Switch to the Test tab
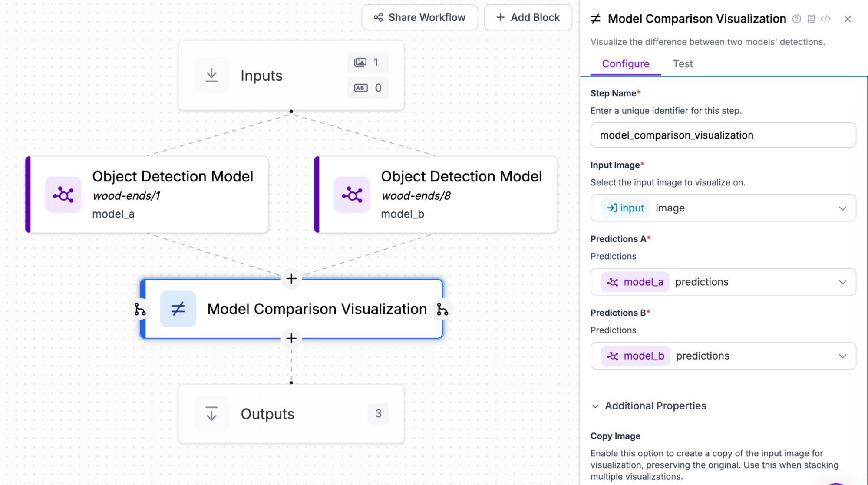 coord(683,64)
